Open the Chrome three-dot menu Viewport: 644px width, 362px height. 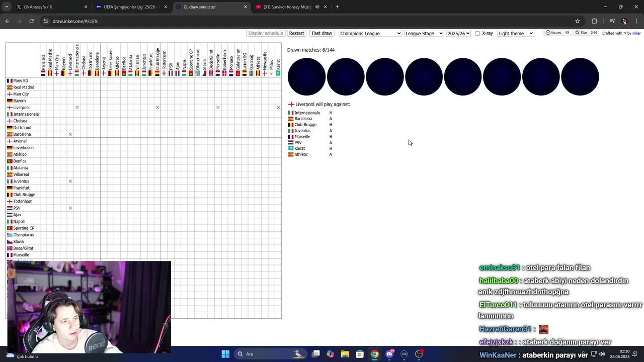pyautogui.click(x=637, y=21)
